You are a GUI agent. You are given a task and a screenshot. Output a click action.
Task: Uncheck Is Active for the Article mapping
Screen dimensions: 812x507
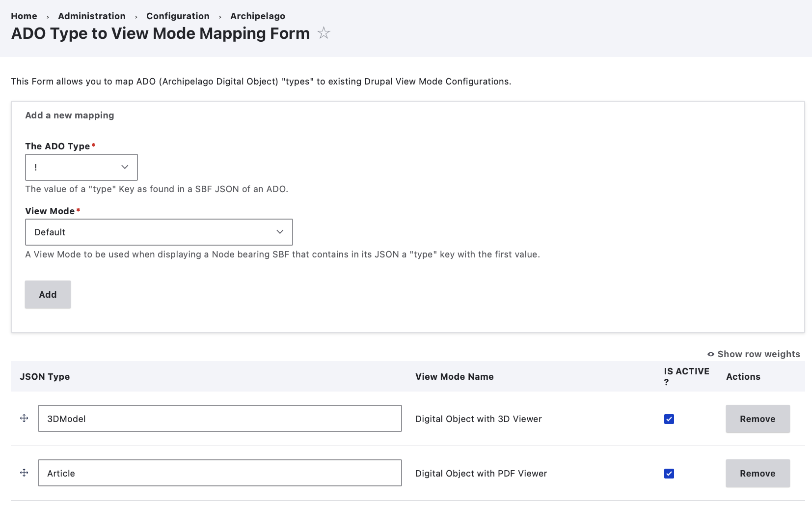click(x=669, y=474)
